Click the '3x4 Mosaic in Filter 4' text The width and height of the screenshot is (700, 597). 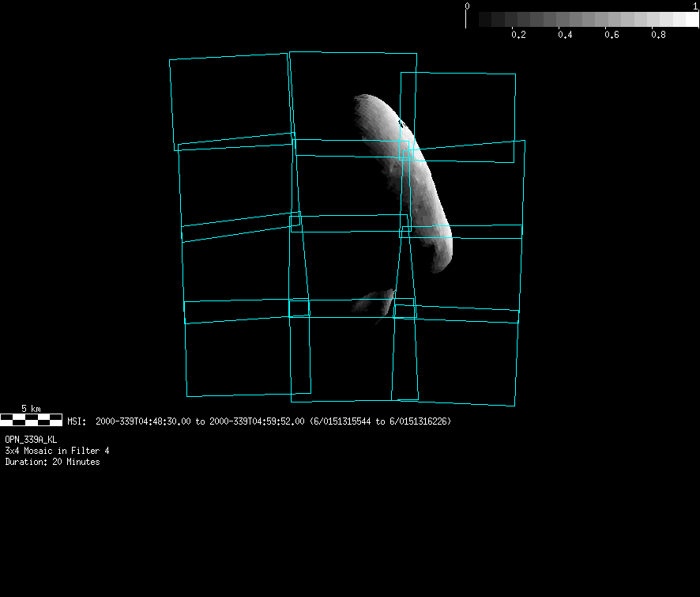57,450
